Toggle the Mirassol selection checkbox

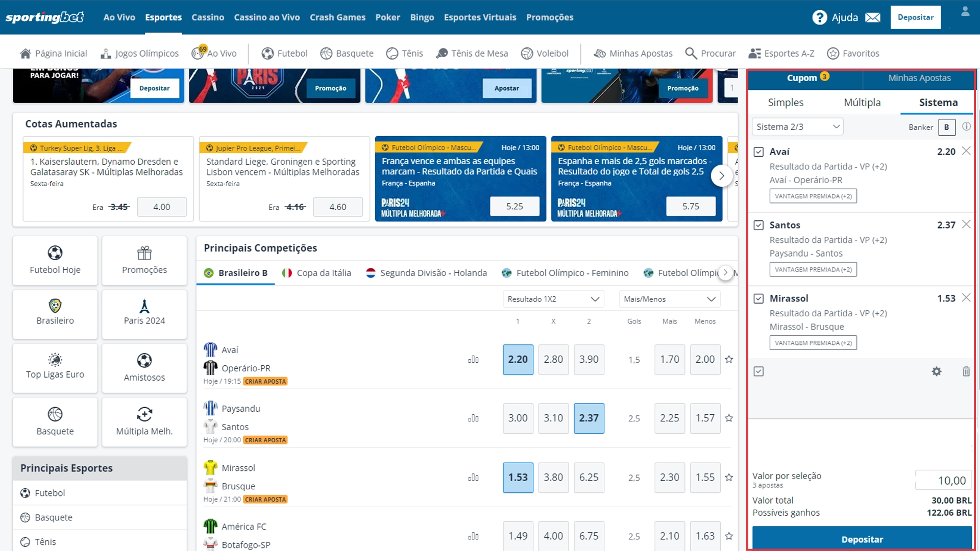(758, 298)
